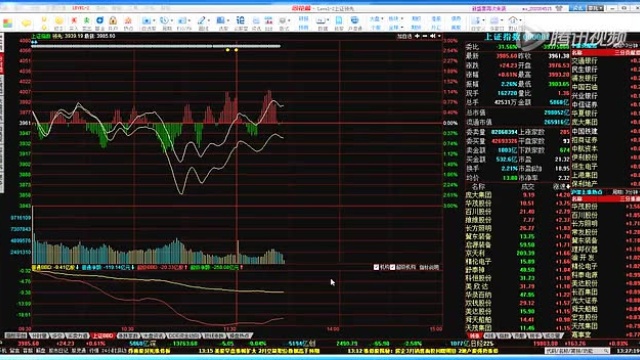Select 科恒股份 in the 涨速 list

click(478, 278)
